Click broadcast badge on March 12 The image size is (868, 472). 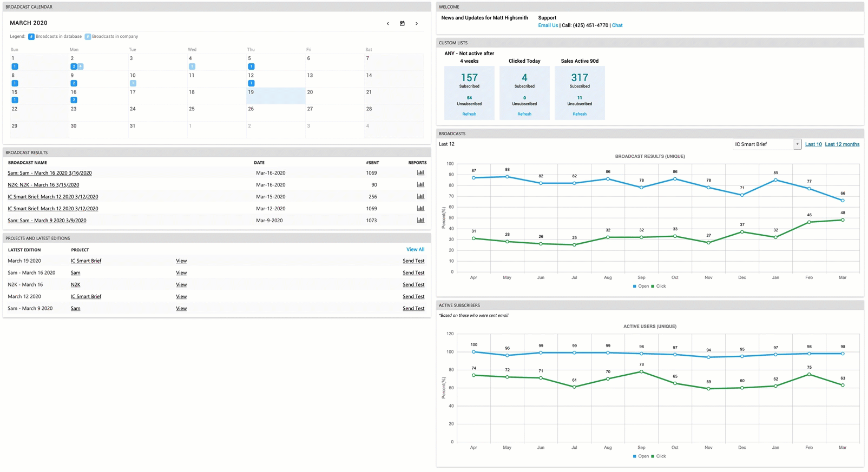click(x=251, y=83)
